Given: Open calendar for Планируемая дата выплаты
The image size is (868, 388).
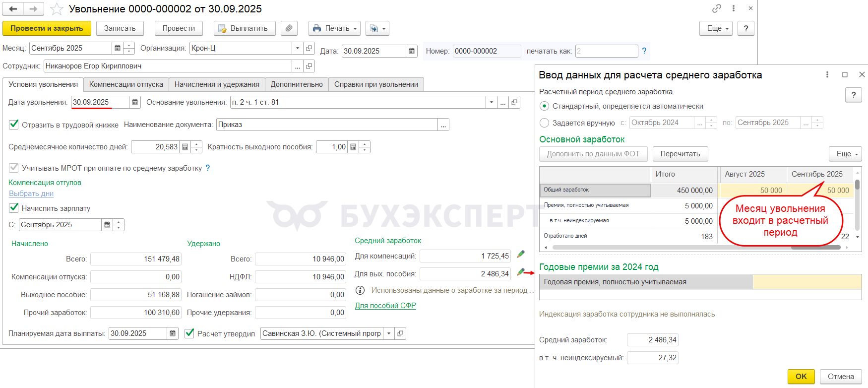Looking at the screenshot, I should click(x=173, y=333).
